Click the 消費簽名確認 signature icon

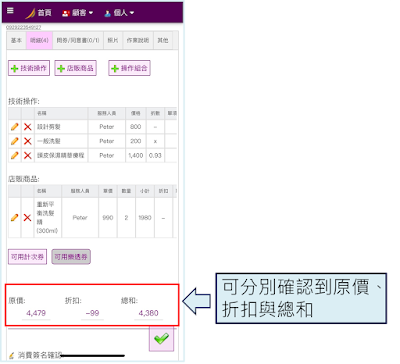(12, 356)
